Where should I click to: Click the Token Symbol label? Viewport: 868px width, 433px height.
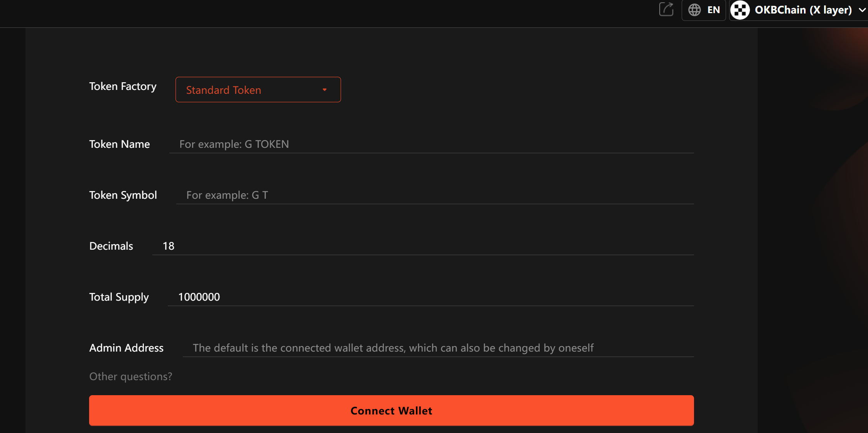[x=123, y=195]
